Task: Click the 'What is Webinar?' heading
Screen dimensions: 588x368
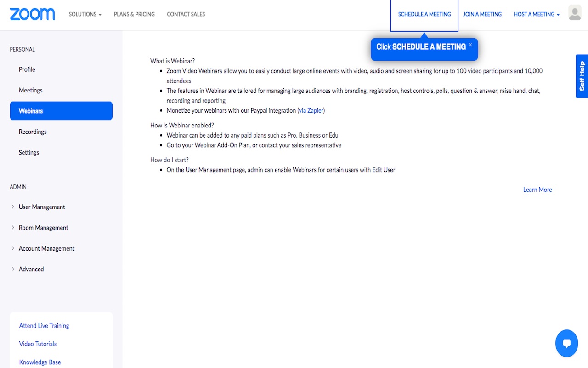Action: [x=173, y=61]
